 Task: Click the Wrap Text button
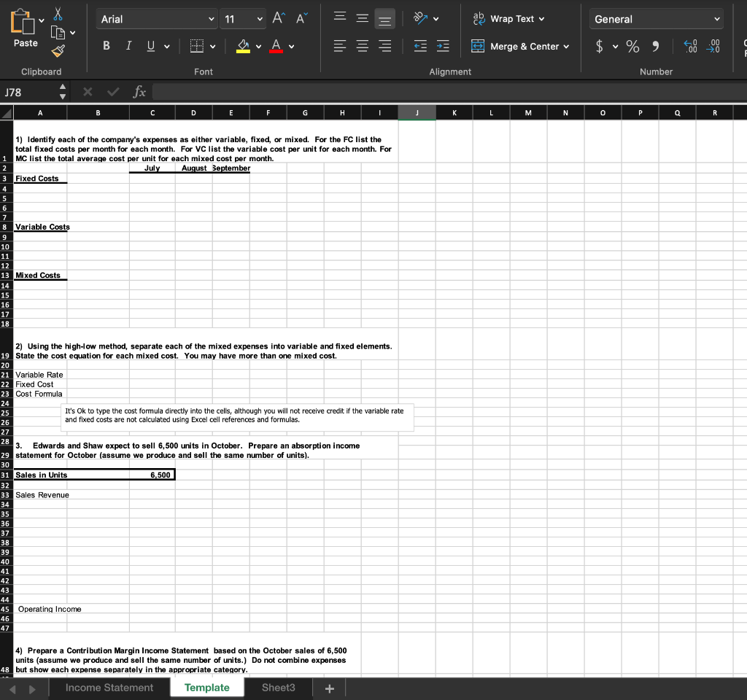(x=509, y=19)
